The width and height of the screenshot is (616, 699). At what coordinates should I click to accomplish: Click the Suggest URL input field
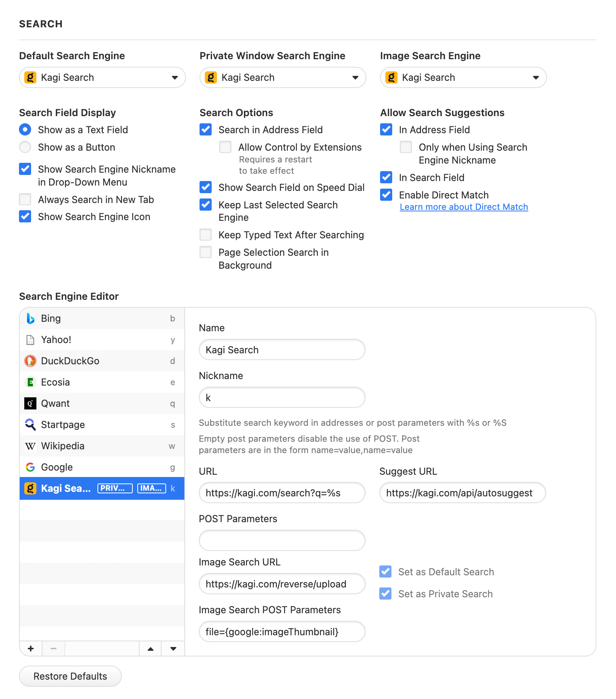[463, 493]
